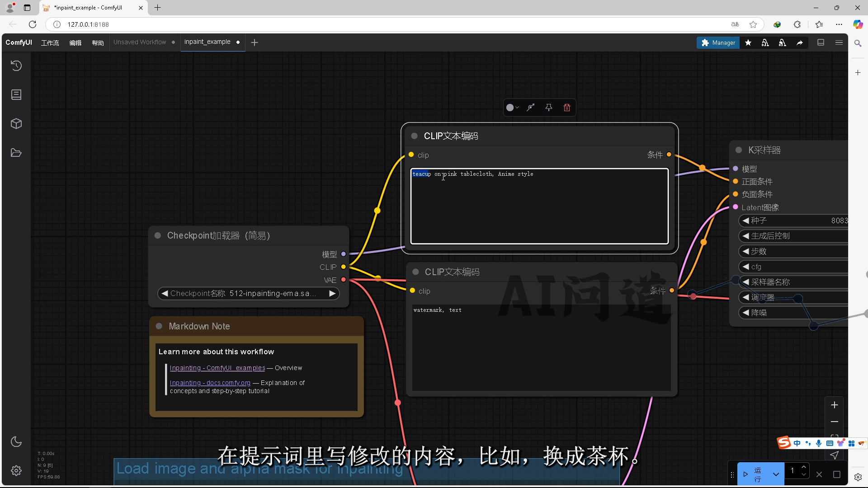
Task: Open Inpainting - ComfyUI_examples link
Action: point(217,368)
